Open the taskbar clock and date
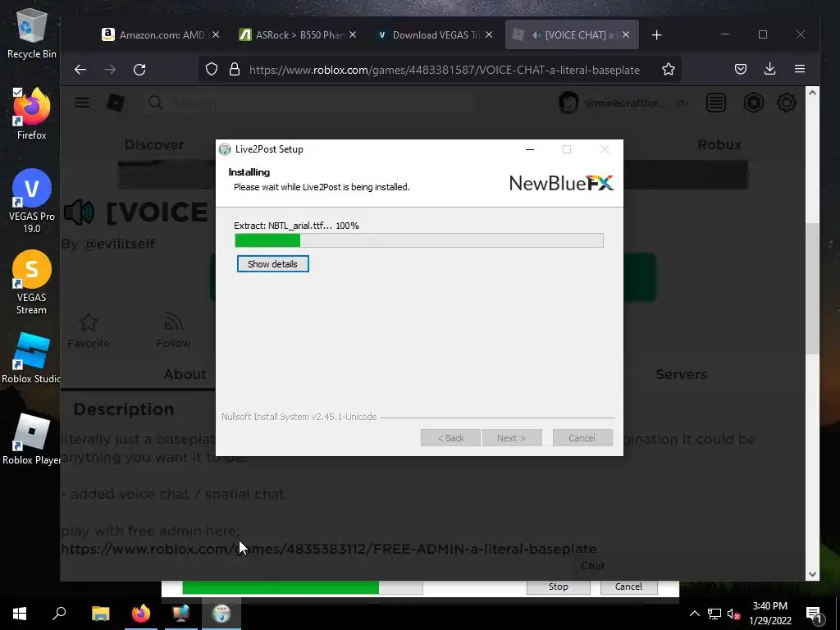Screen dimensions: 840x630 pos(769,614)
